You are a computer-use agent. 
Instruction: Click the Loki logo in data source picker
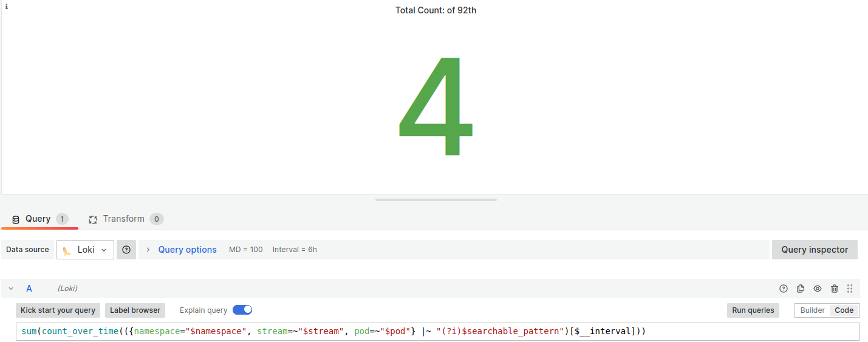(67, 250)
